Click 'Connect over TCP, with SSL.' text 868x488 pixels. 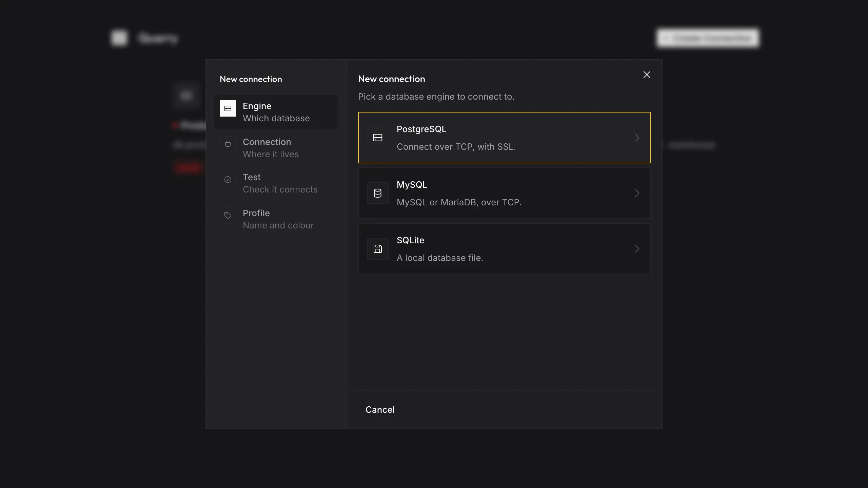456,147
